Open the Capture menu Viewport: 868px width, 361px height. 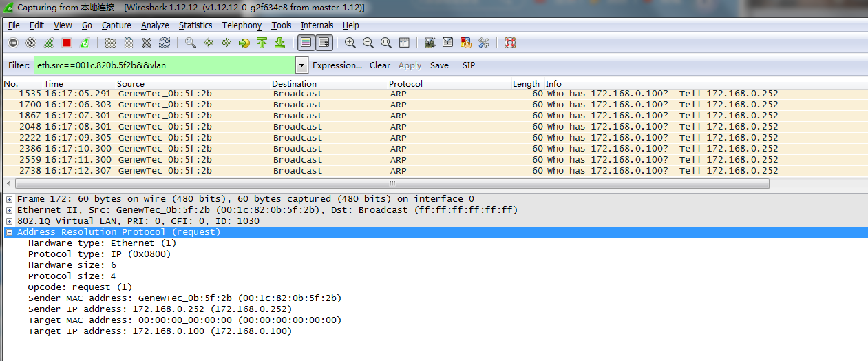[116, 25]
